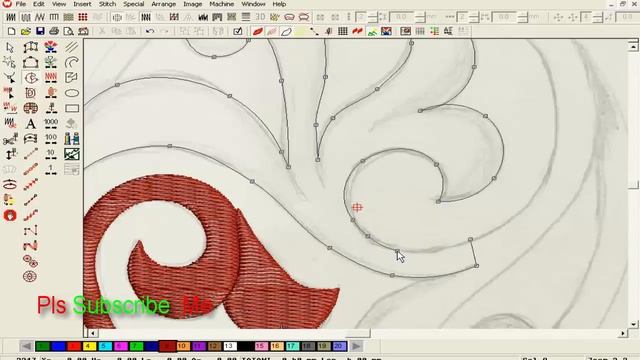
Task: Click the Open folder icon
Action: click(26, 31)
